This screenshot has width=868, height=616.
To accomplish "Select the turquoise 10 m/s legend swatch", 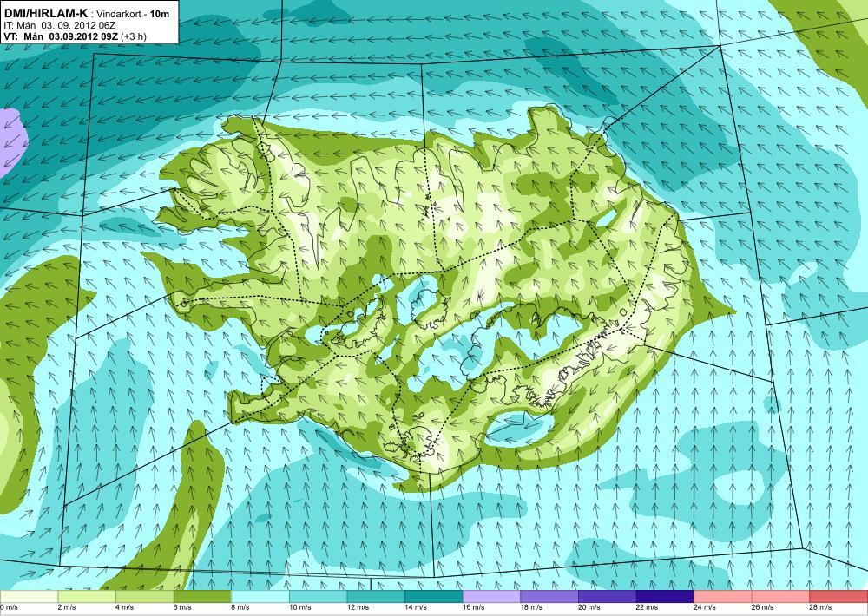I will (318, 597).
